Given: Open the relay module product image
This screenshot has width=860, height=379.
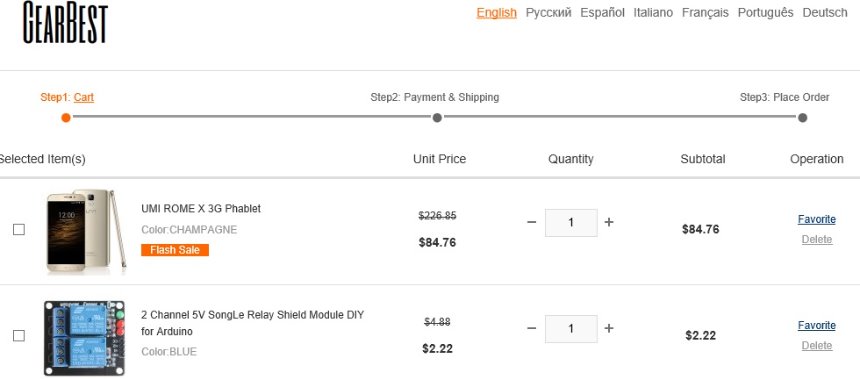Looking at the screenshot, I should coord(84,338).
